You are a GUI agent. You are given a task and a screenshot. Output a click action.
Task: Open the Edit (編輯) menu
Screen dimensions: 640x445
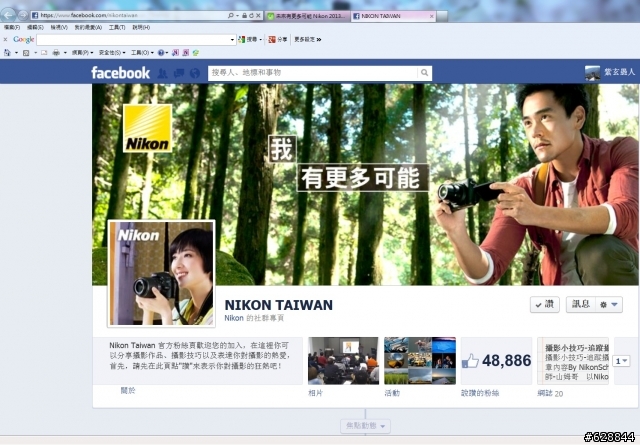click(35, 27)
